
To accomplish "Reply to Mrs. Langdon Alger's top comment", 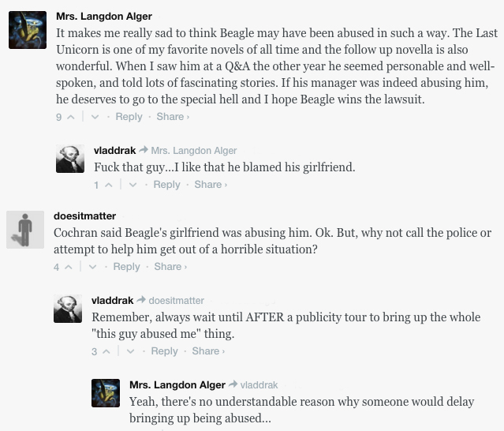I will coord(129,117).
